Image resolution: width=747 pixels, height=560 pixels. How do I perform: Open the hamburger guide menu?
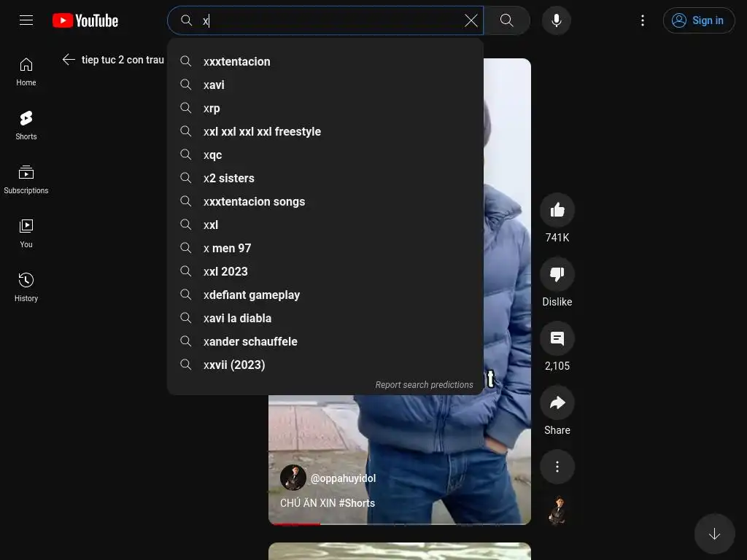(x=26, y=20)
